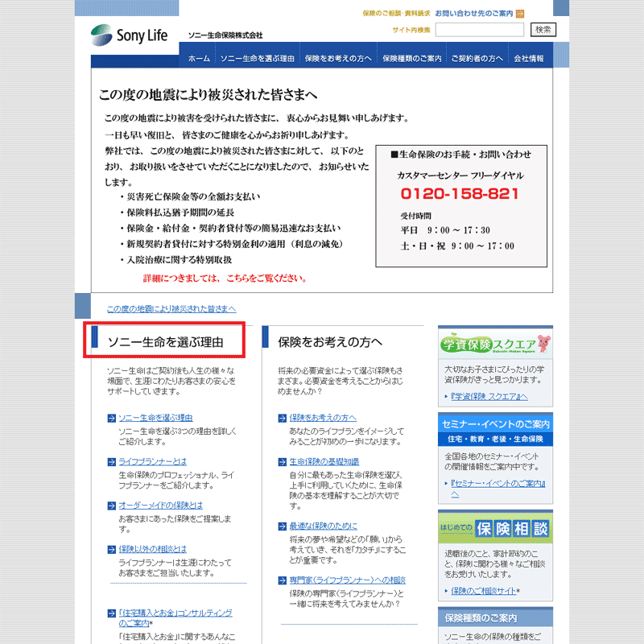Screen dimensions: 644x644
Task: Open the オーダーメイドの保険とは link
Action: [x=160, y=506]
